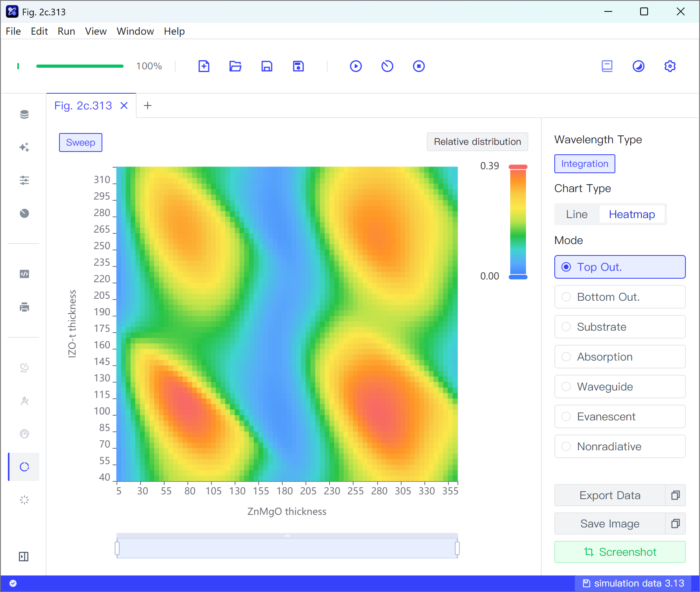The width and height of the screenshot is (700, 592).
Task: Click the loading spinner sidebar icon
Action: tap(24, 500)
